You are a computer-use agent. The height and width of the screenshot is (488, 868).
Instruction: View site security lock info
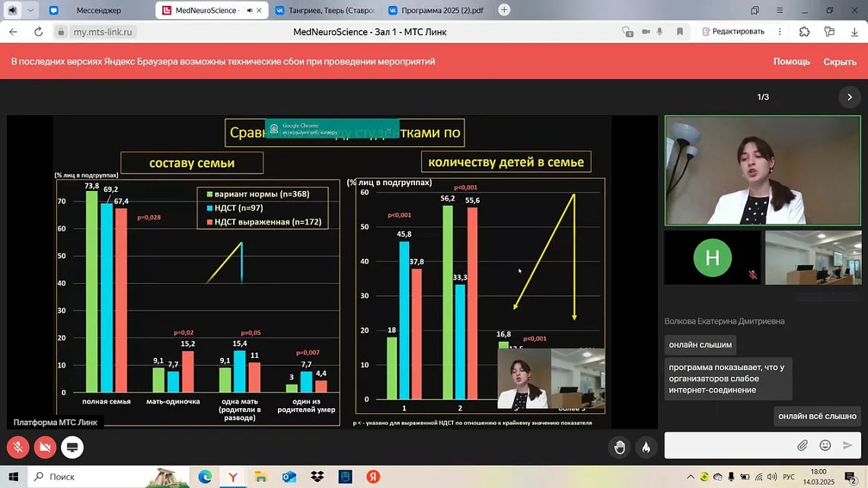coord(61,31)
